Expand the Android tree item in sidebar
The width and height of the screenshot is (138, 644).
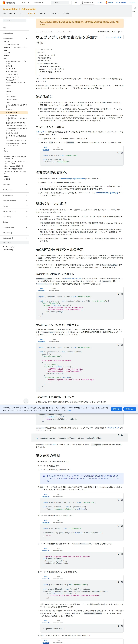[3, 53]
